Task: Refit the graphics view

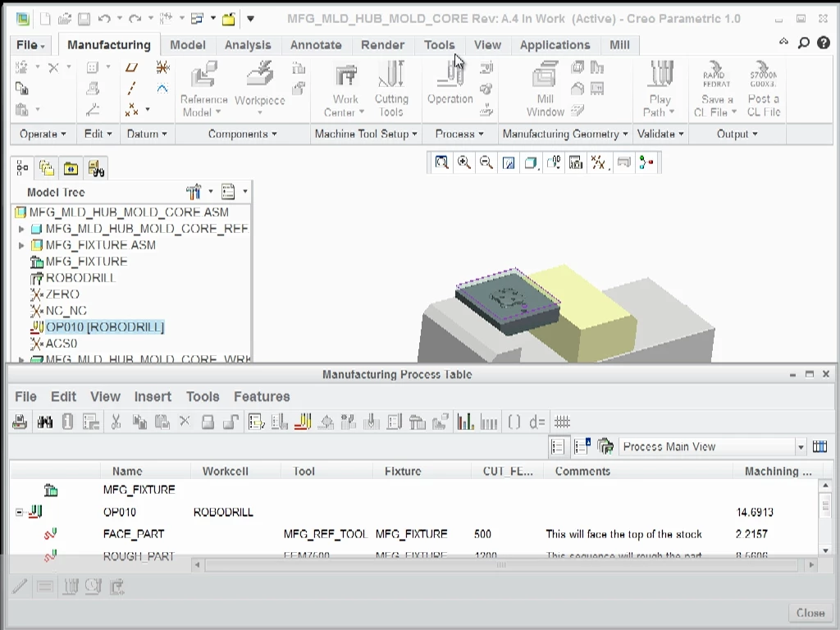Action: 441,162
